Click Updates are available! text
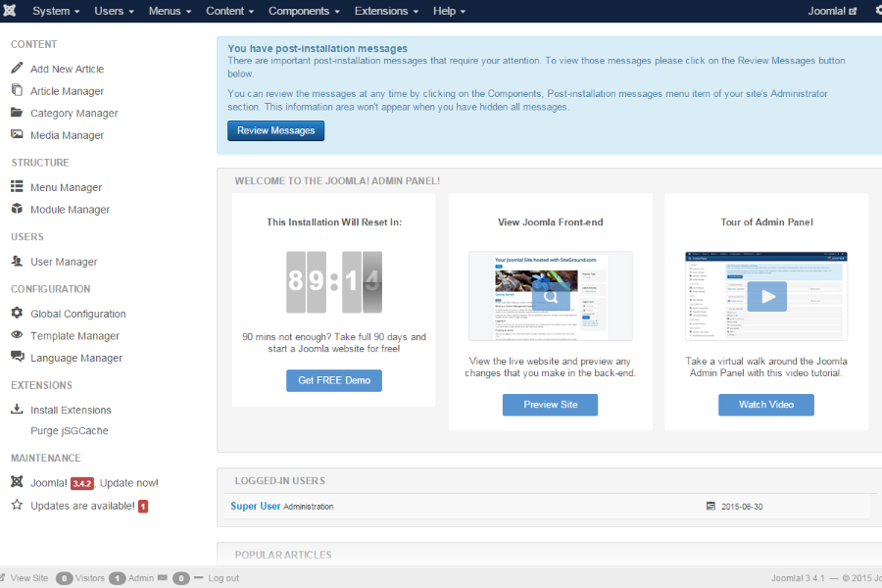 [82, 506]
